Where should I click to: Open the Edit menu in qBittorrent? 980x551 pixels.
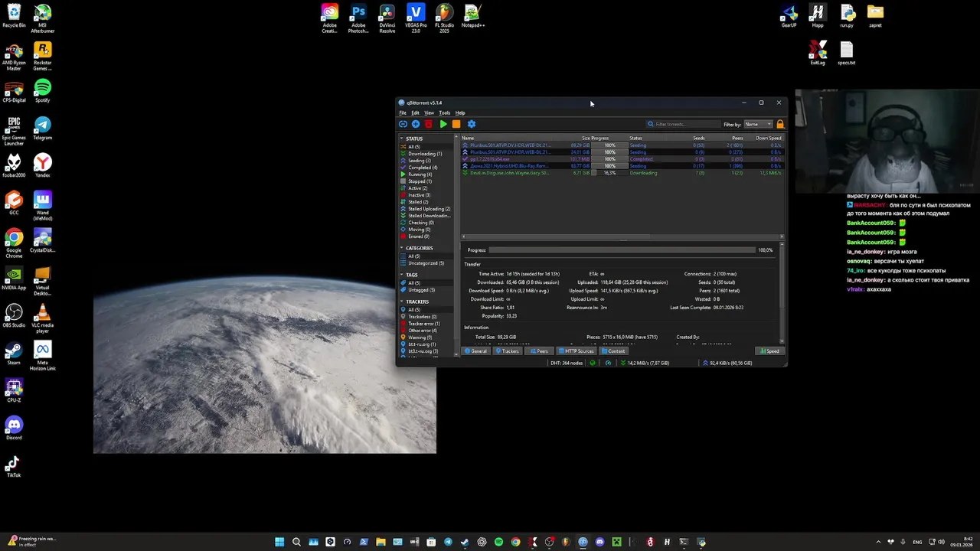click(x=415, y=112)
